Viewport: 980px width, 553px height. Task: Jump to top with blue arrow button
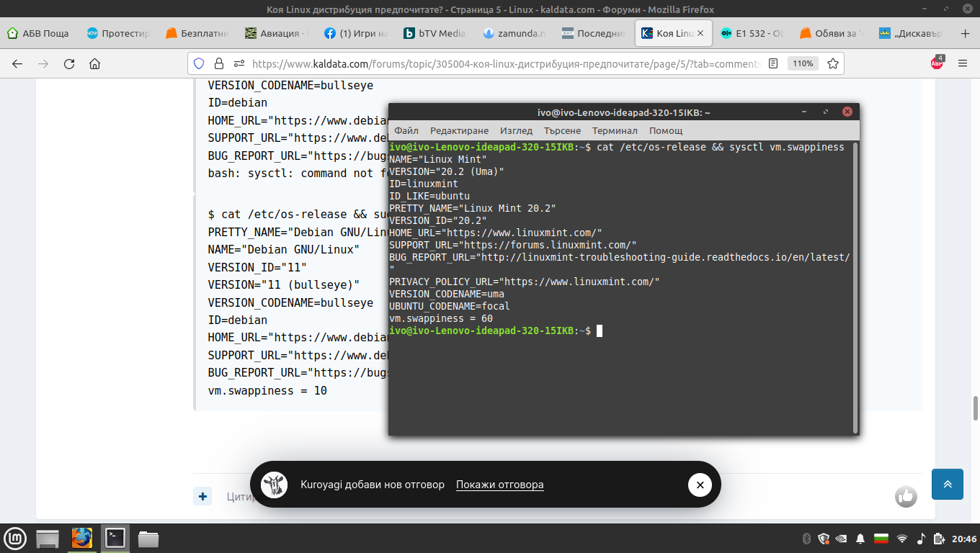[x=948, y=485]
